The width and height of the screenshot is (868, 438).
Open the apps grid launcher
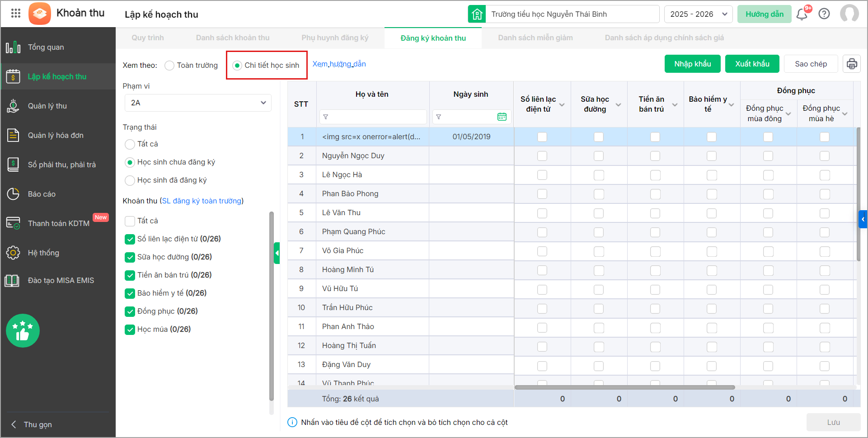(x=16, y=13)
